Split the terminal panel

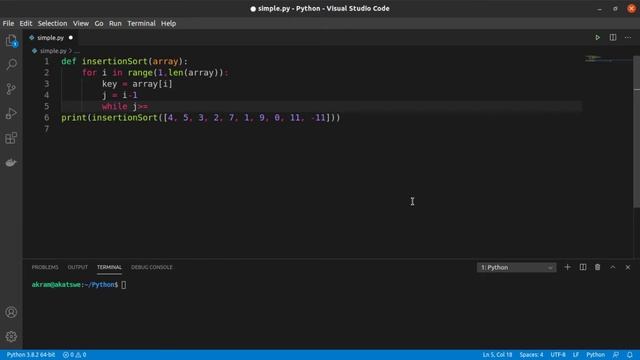(583, 267)
